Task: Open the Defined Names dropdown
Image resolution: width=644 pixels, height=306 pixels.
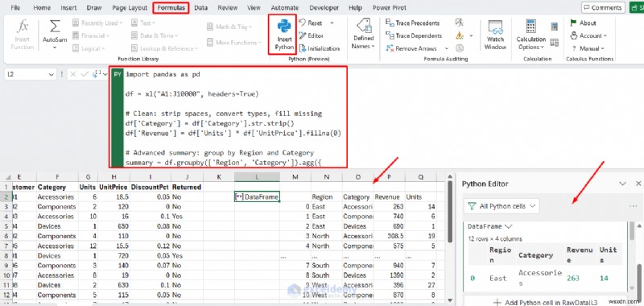Action: 364,35
